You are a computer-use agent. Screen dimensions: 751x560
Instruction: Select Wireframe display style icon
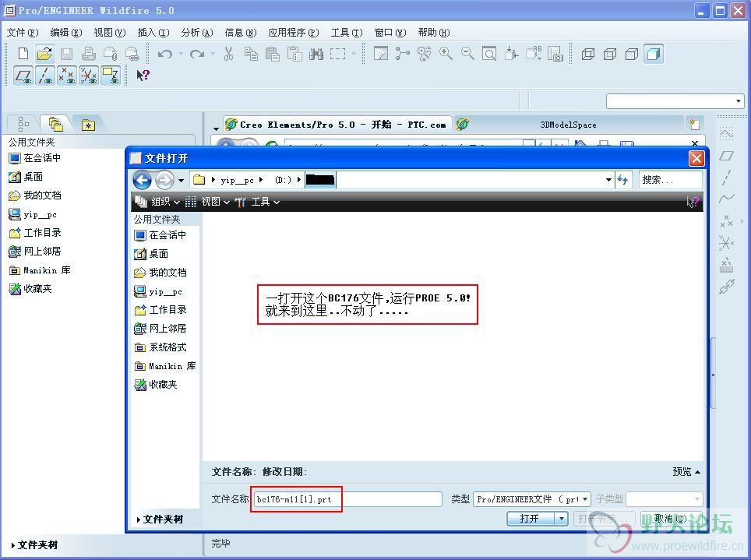[587, 55]
